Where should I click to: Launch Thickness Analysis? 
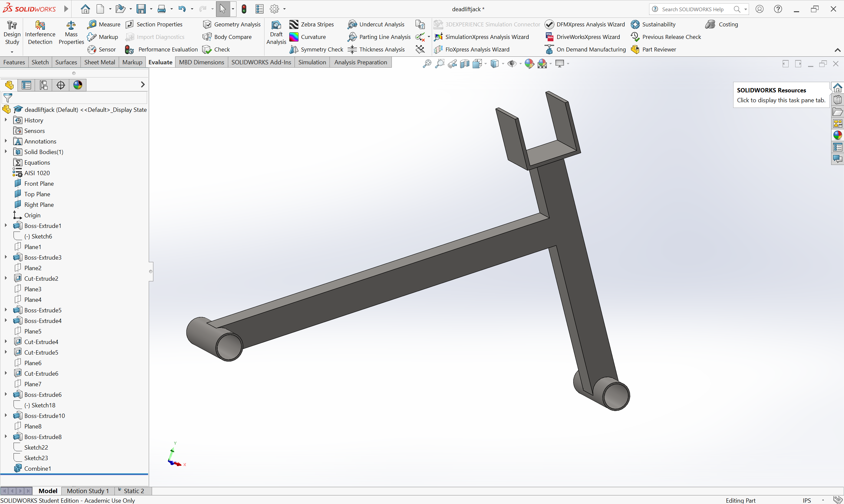click(x=376, y=49)
